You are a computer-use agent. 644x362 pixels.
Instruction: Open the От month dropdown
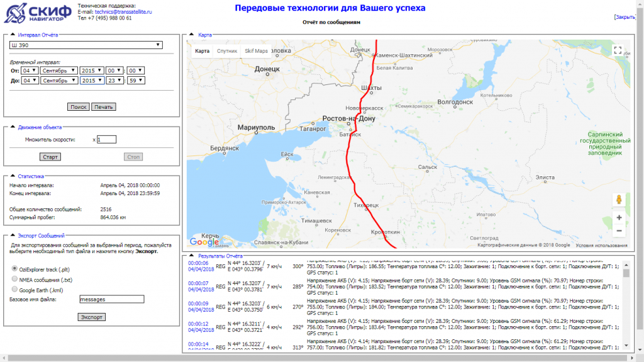58,71
